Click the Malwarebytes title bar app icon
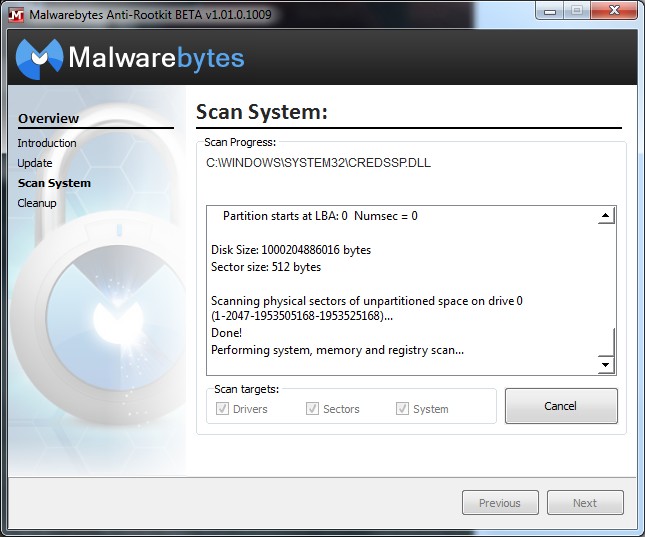 point(16,14)
